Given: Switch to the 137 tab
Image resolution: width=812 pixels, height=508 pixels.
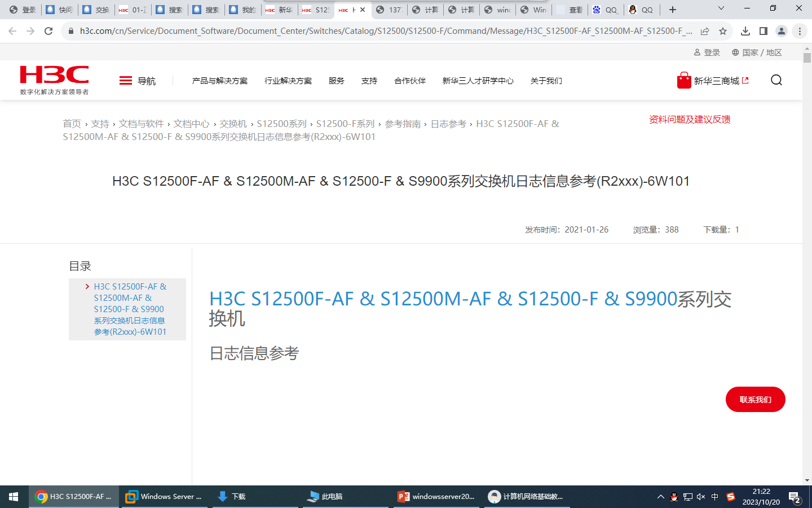Looking at the screenshot, I should pyautogui.click(x=389, y=10).
